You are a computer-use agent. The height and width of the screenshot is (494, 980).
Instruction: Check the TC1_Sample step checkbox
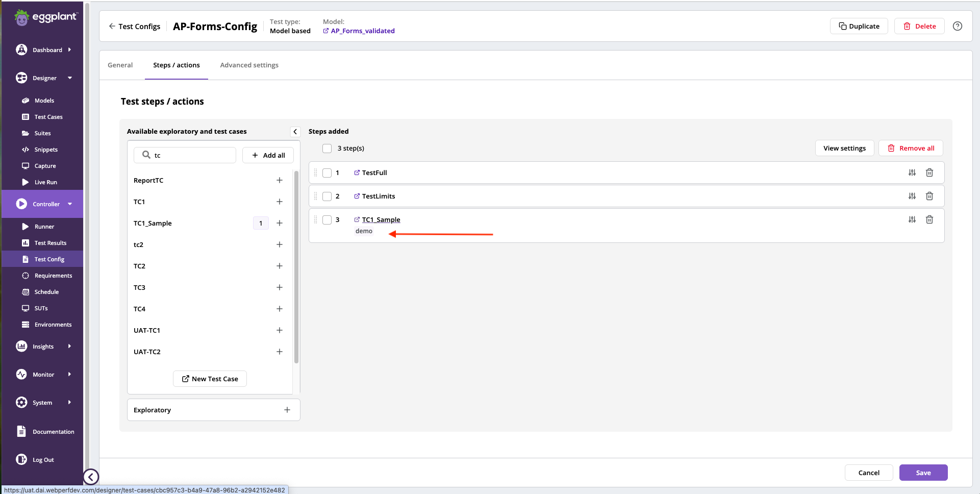pyautogui.click(x=327, y=220)
